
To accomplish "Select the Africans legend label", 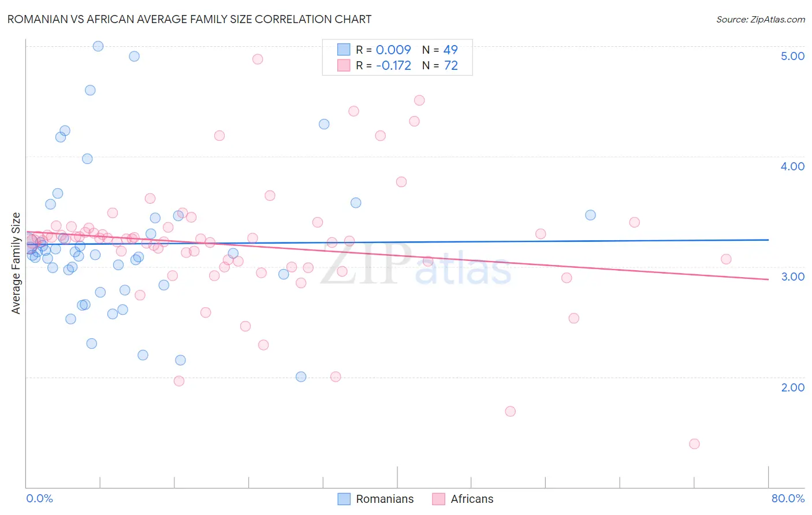I will click(x=472, y=499).
